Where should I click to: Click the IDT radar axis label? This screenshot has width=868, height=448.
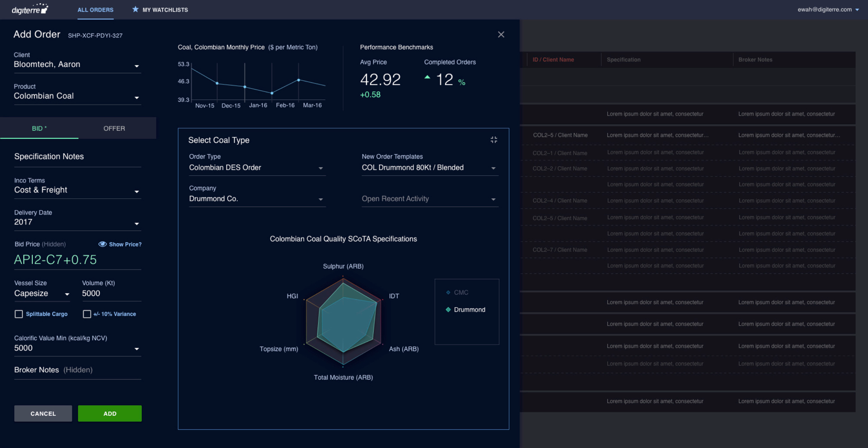[x=394, y=296]
